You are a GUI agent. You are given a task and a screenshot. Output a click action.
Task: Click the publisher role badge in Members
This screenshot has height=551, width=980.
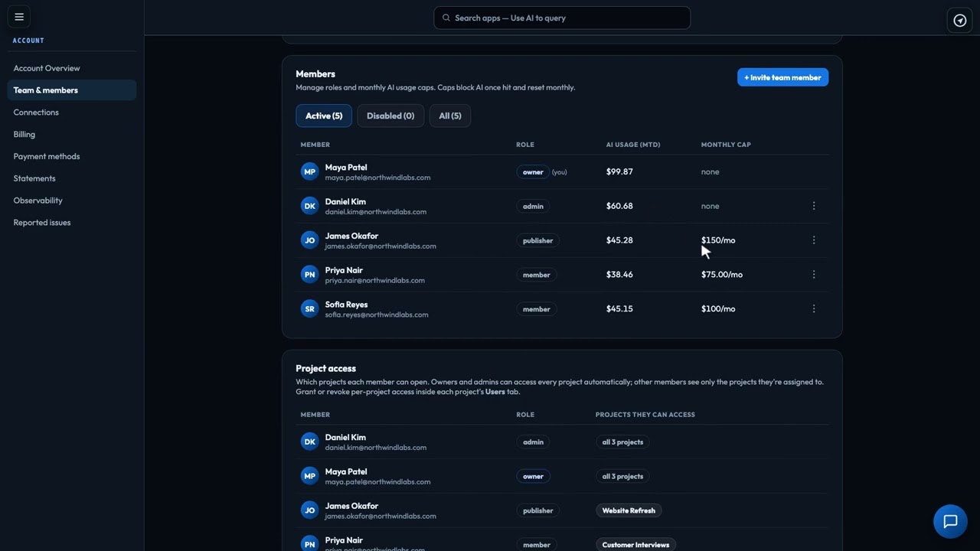pyautogui.click(x=537, y=240)
